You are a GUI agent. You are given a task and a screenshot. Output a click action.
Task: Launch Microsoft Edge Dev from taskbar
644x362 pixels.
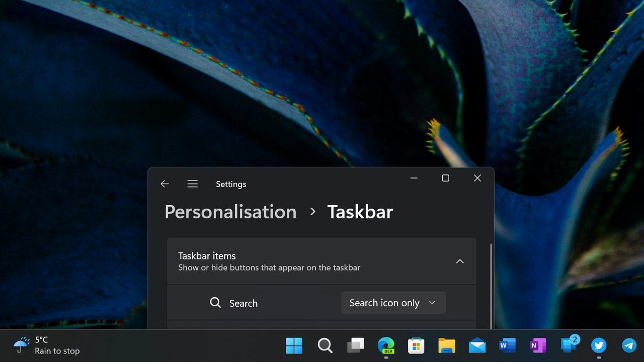click(386, 345)
